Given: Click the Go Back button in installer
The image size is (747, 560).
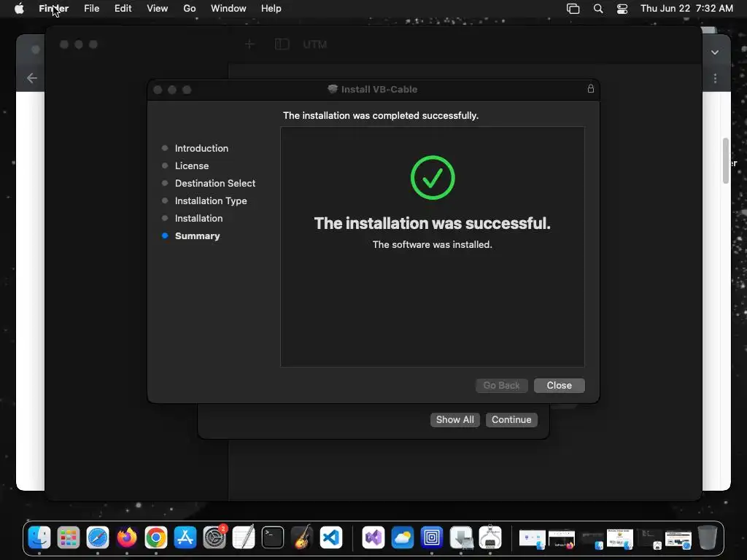Looking at the screenshot, I should (x=502, y=385).
